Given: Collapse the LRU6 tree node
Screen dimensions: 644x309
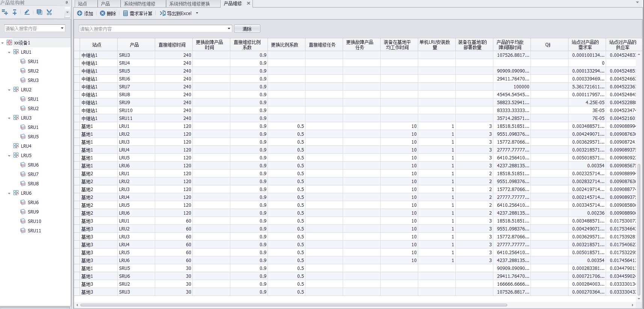Looking at the screenshot, I should (x=9, y=193).
